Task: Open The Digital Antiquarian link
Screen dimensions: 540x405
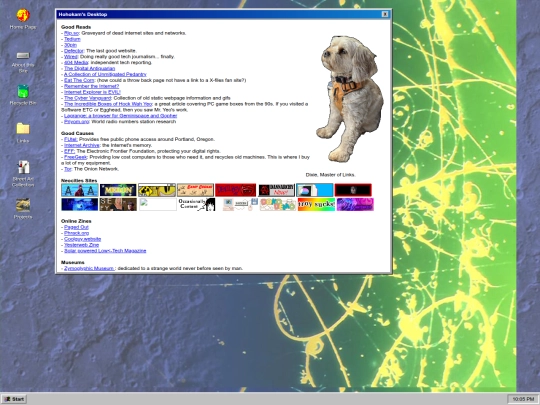Action: [x=90, y=69]
